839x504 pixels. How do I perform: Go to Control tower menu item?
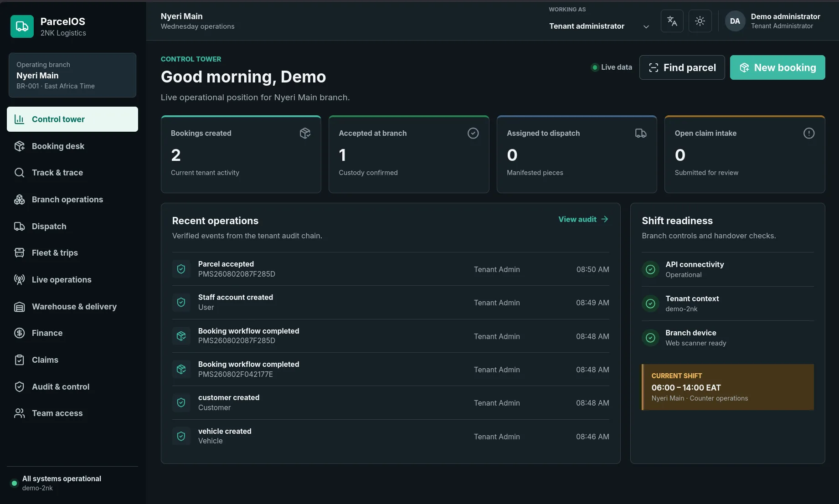pos(72,119)
